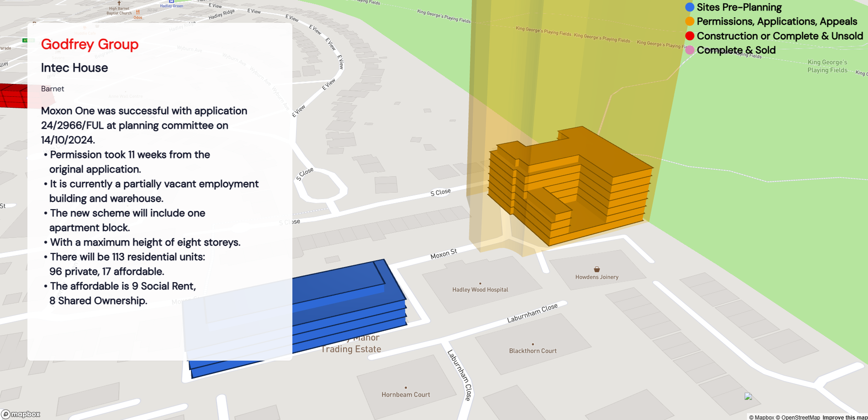868x420 pixels.
Task: Click the King George's Playing Fields label at right
Action: point(827,66)
